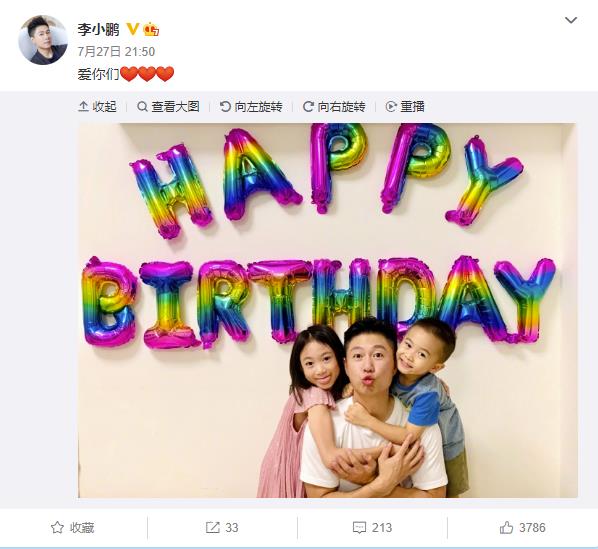Click Li Xiaopeng's profile avatar
The image size is (598, 549).
tap(43, 40)
